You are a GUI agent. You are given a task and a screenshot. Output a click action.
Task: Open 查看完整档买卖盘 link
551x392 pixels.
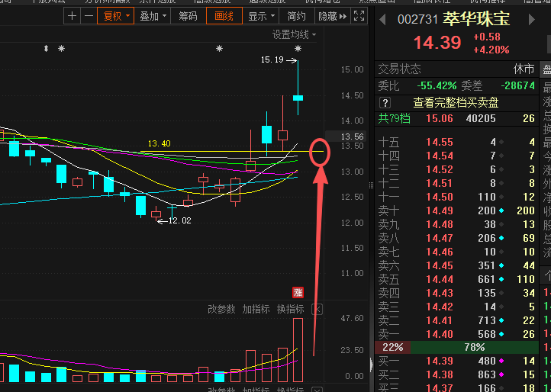[x=456, y=103]
